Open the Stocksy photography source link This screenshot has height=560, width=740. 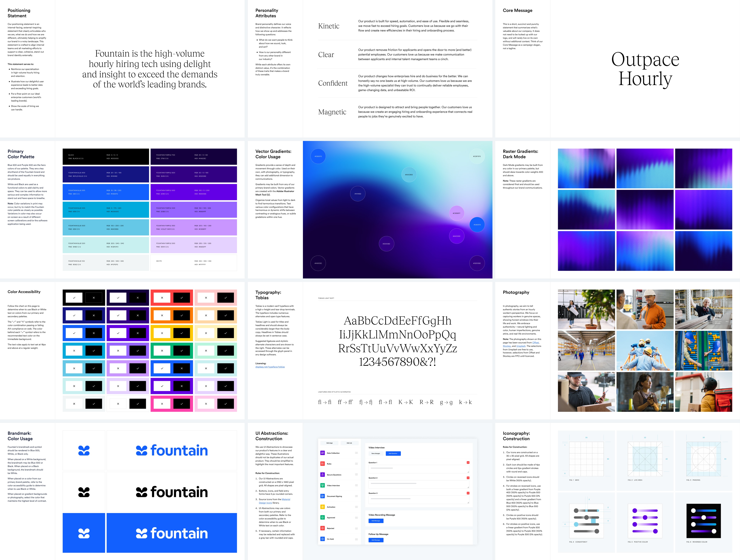click(x=507, y=346)
